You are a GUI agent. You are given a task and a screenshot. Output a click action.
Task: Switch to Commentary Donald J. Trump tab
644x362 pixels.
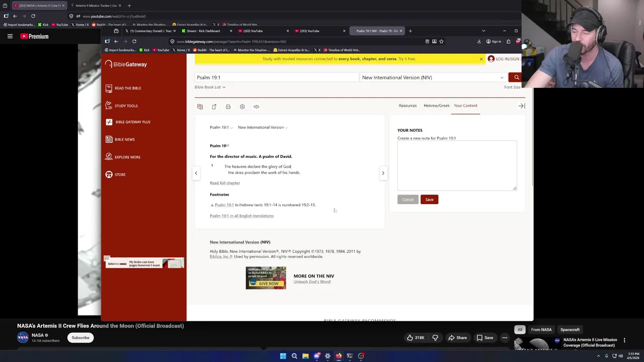point(148,31)
